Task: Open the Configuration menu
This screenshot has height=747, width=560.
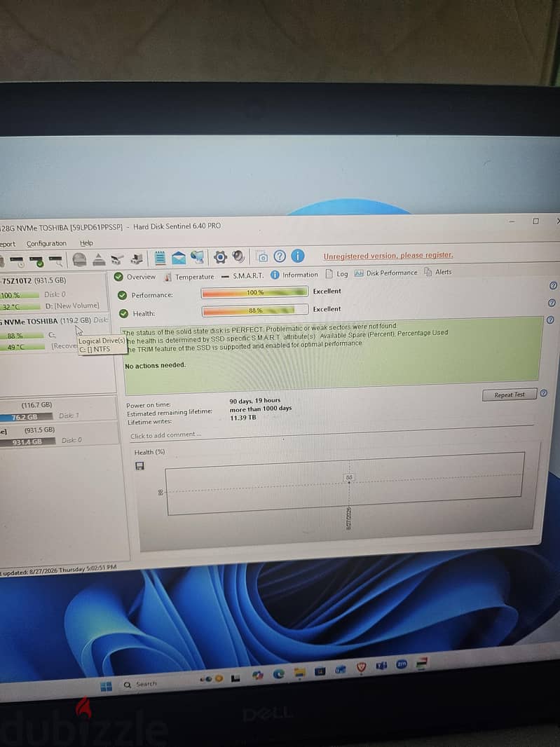Action: click(46, 243)
